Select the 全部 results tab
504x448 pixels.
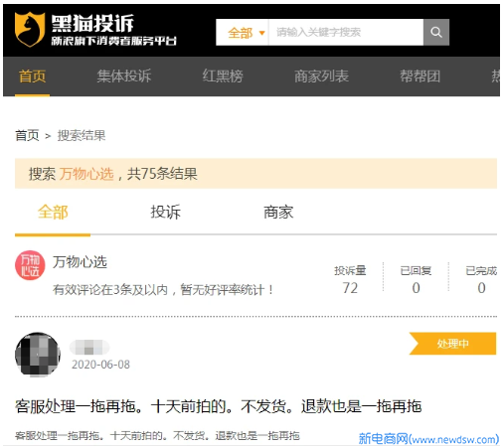[53, 212]
